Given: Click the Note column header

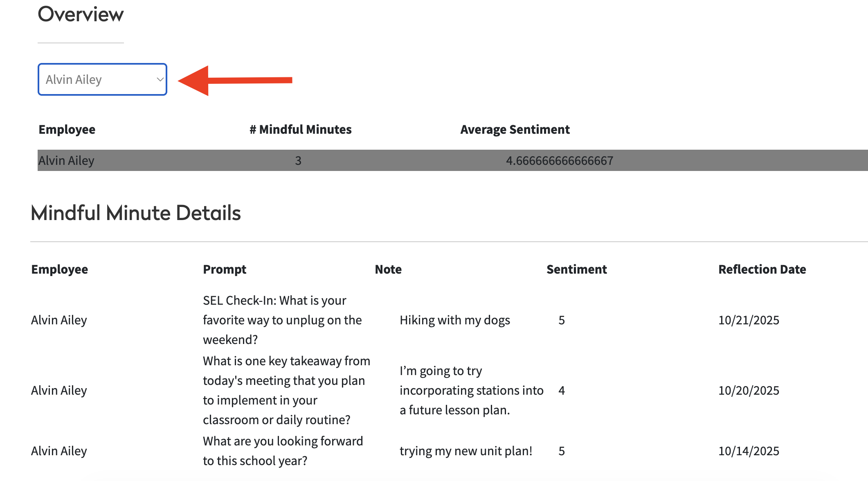Looking at the screenshot, I should coord(387,269).
